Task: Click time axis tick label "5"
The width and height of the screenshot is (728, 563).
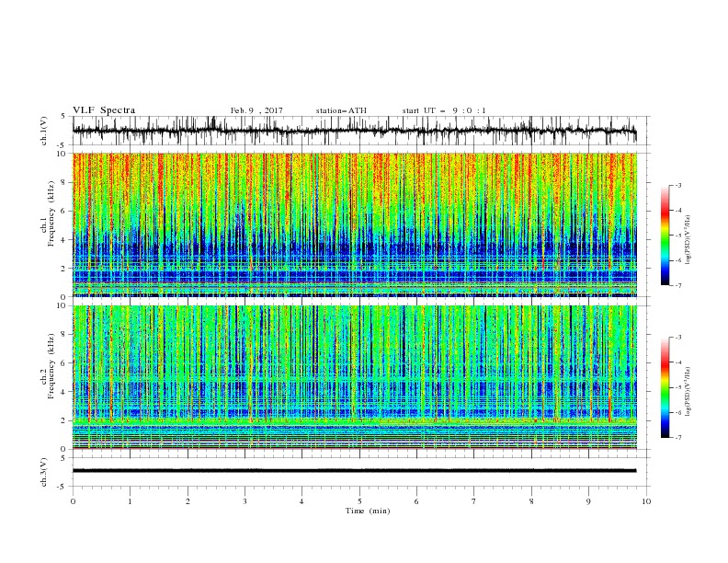Action: pos(359,501)
